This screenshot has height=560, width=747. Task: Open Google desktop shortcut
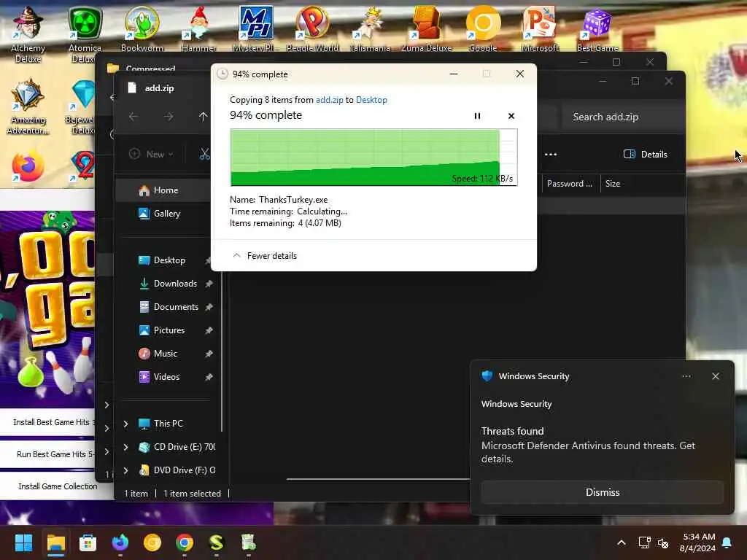[x=483, y=28]
